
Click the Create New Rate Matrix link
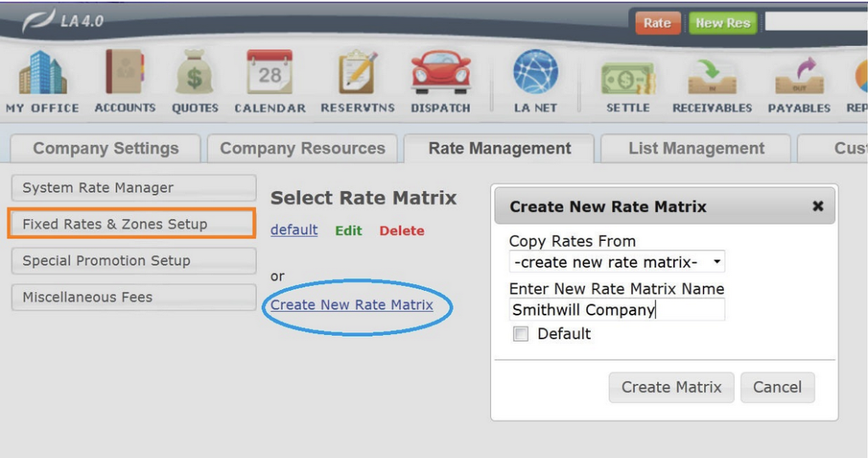click(x=352, y=304)
